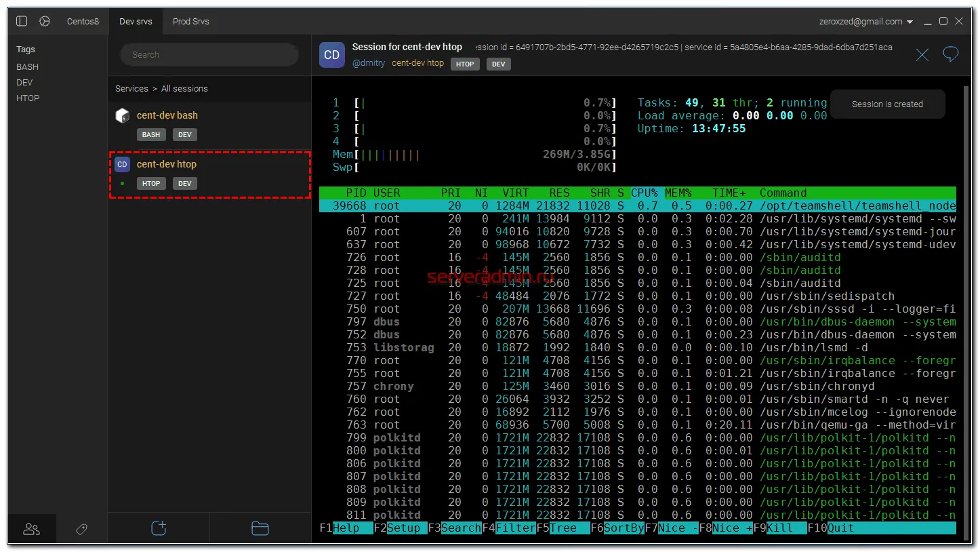Click the folder icon at bottom
The width and height of the screenshot is (980, 552).
point(260,528)
